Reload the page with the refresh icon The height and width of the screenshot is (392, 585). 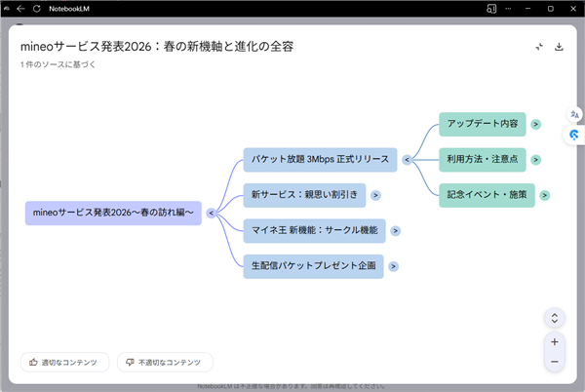tap(37, 8)
